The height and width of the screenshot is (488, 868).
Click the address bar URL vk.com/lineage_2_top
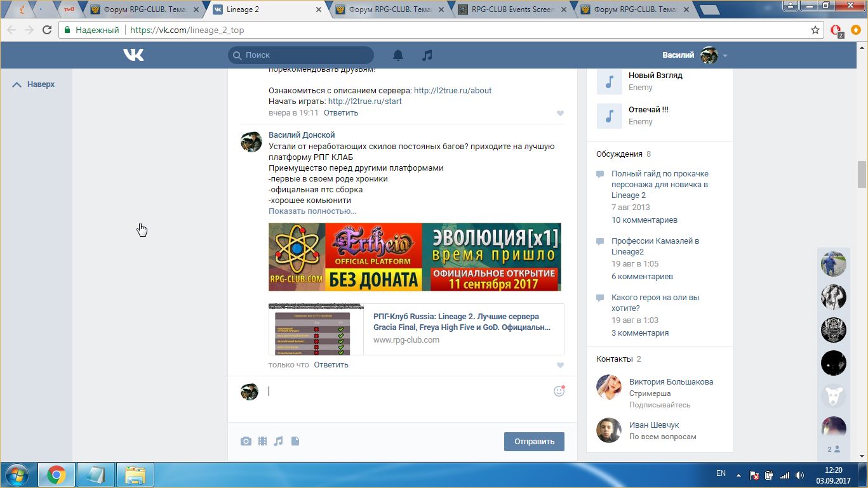[187, 30]
